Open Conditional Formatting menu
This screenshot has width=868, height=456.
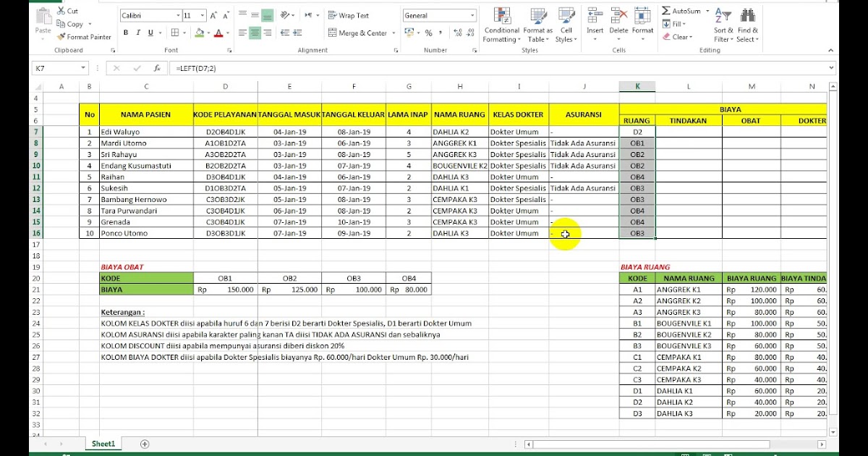(501, 25)
